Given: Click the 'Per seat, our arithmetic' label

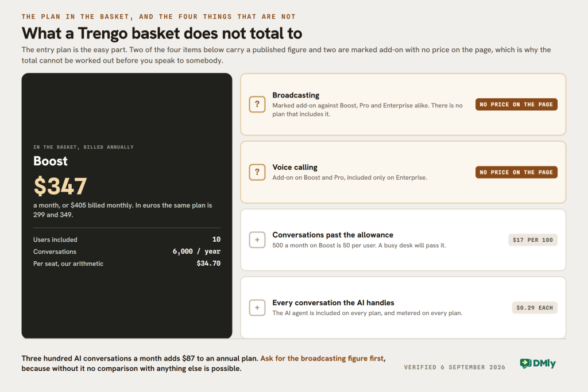Looking at the screenshot, I should point(68,263).
